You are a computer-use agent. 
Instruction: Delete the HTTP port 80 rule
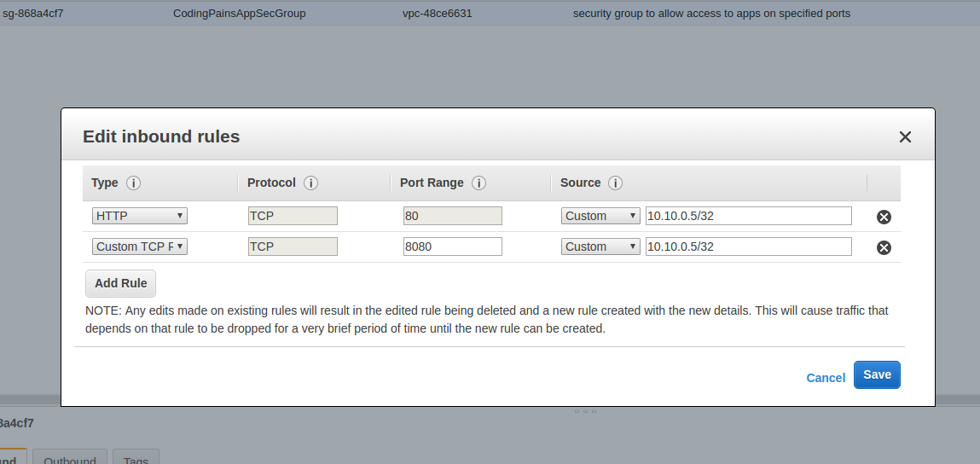point(884,217)
